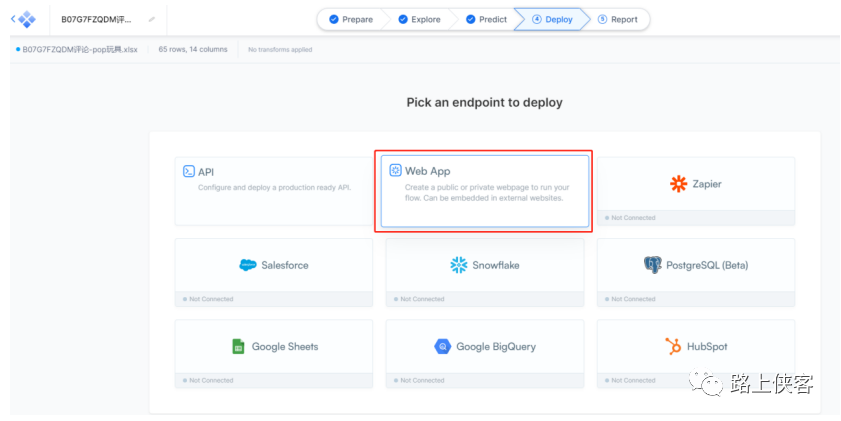Click the No transforms applied text
Image resolution: width=841 pixels, height=421 pixels.
280,49
